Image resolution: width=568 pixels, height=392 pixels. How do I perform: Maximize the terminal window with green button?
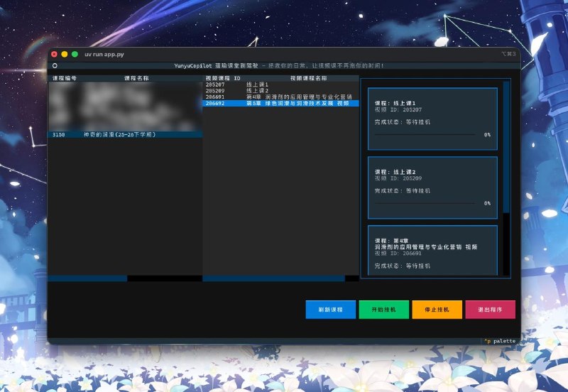click(x=75, y=55)
